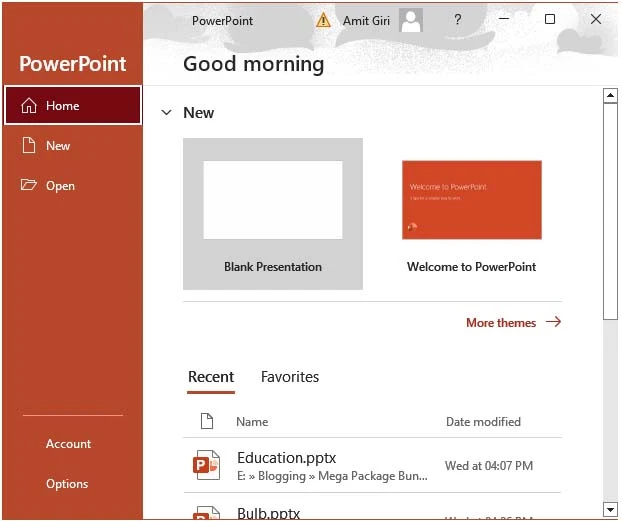This screenshot has width=622, height=521.
Task: Click the user avatar picture
Action: click(411, 20)
